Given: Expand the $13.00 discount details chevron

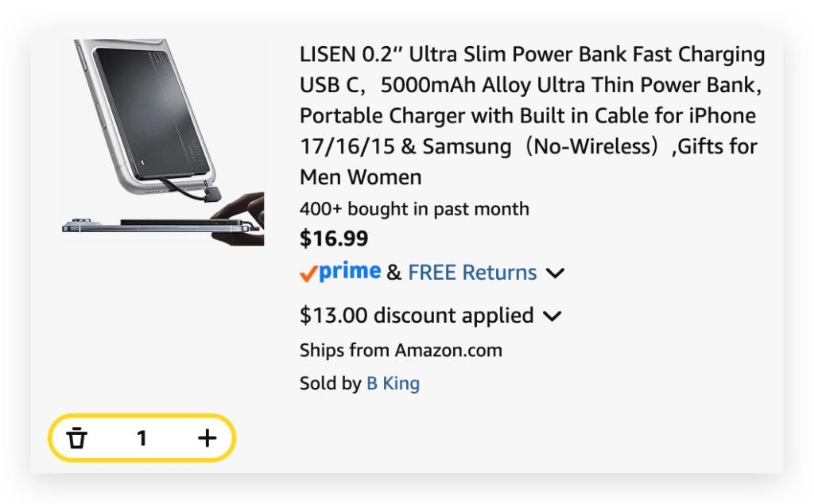Looking at the screenshot, I should pos(552,316).
